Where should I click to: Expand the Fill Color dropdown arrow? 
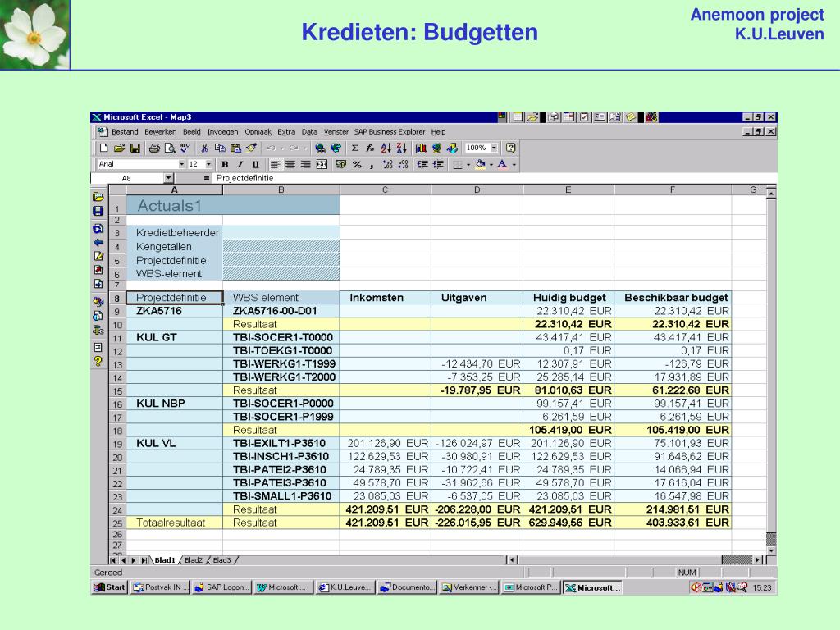tap(491, 164)
